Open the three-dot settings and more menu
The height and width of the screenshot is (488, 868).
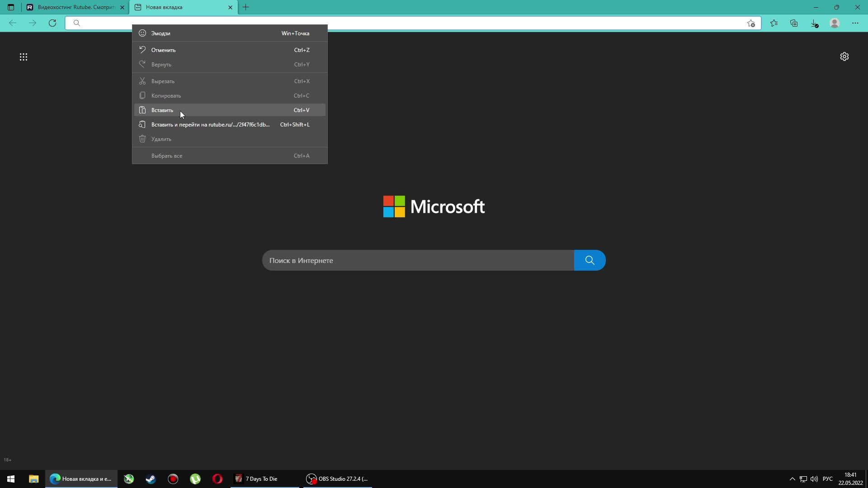855,23
